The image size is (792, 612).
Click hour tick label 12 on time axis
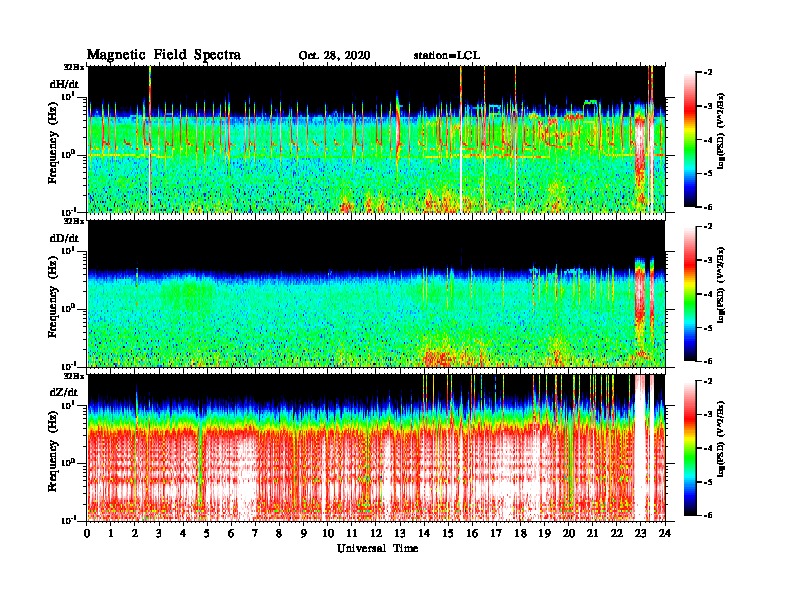point(376,533)
